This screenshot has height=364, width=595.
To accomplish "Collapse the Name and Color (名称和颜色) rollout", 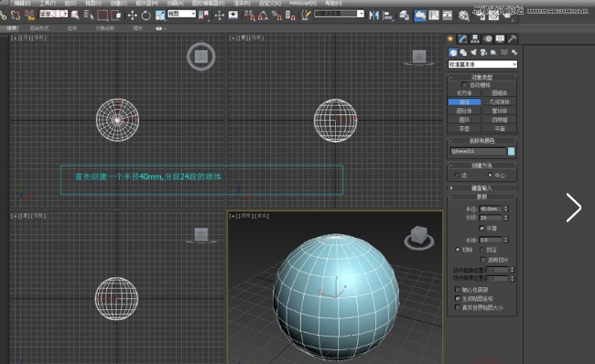I will [x=481, y=141].
